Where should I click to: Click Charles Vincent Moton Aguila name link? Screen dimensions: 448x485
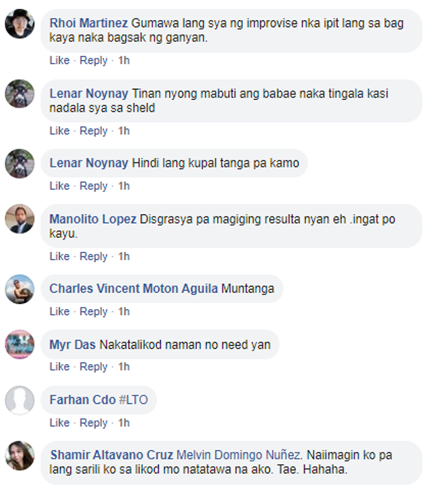pyautogui.click(x=134, y=288)
